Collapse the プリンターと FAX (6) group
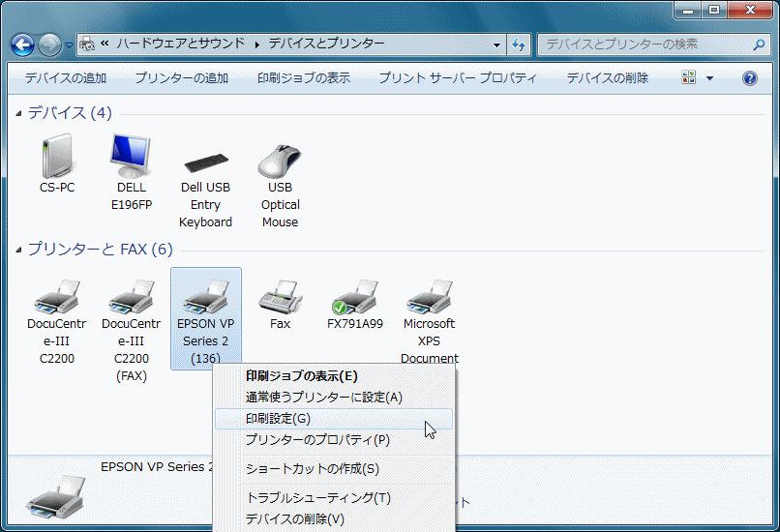The height and width of the screenshot is (532, 780). click(19, 250)
